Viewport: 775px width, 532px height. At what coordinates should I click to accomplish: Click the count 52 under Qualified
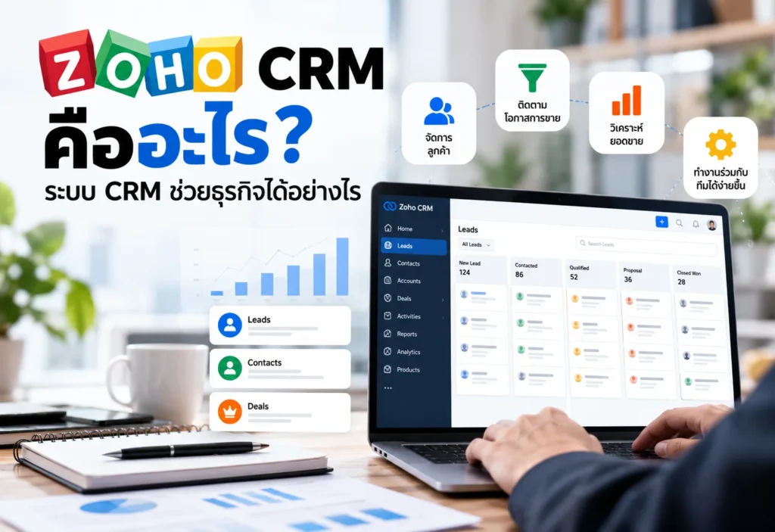pyautogui.click(x=574, y=277)
